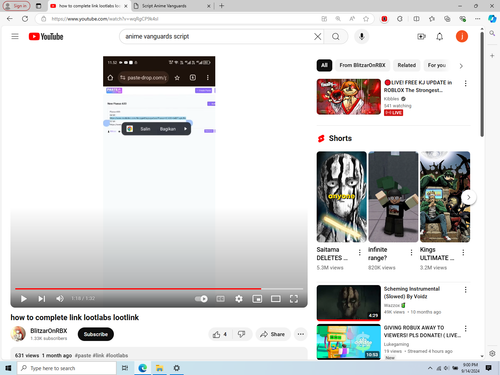
Task: Refresh the page
Action: click(x=25, y=19)
